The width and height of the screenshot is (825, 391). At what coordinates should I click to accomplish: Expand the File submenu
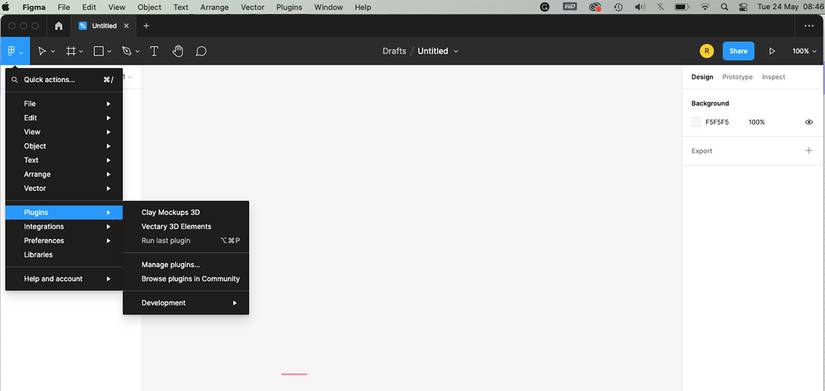(64, 104)
